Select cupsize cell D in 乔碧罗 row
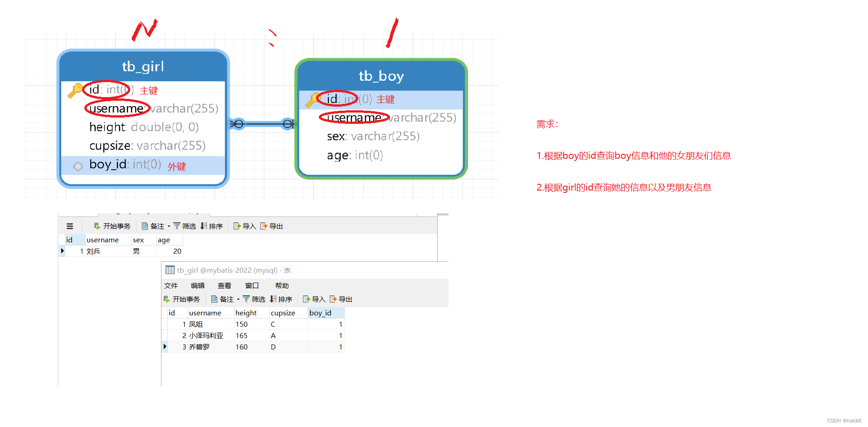Image resolution: width=868 pixels, height=427 pixels. (289, 347)
